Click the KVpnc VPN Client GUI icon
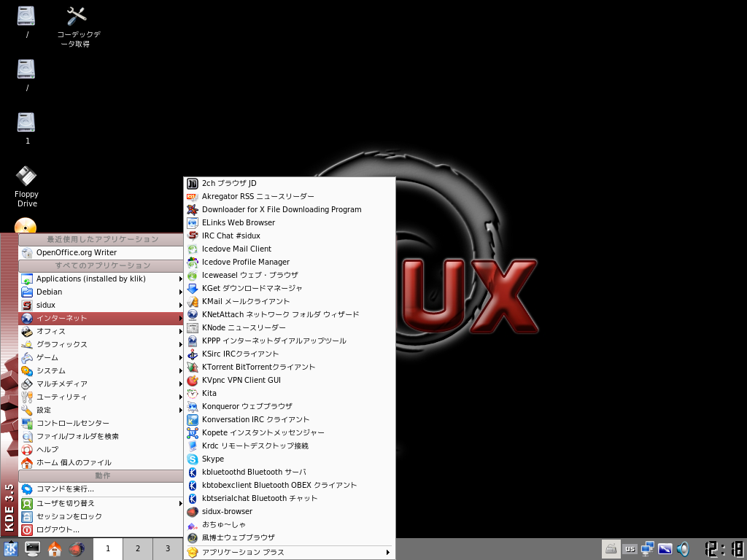The image size is (747, 560). click(193, 380)
